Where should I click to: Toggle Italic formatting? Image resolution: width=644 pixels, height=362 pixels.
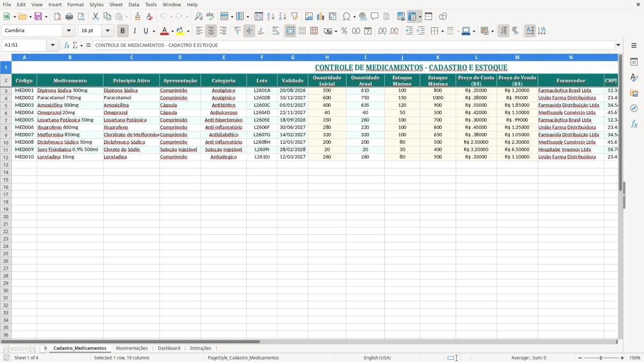click(135, 31)
